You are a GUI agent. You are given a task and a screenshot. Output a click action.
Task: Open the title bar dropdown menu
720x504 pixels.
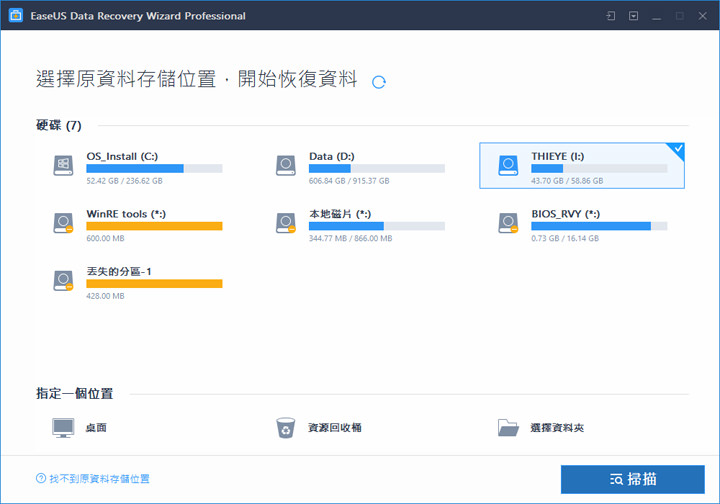coord(634,16)
